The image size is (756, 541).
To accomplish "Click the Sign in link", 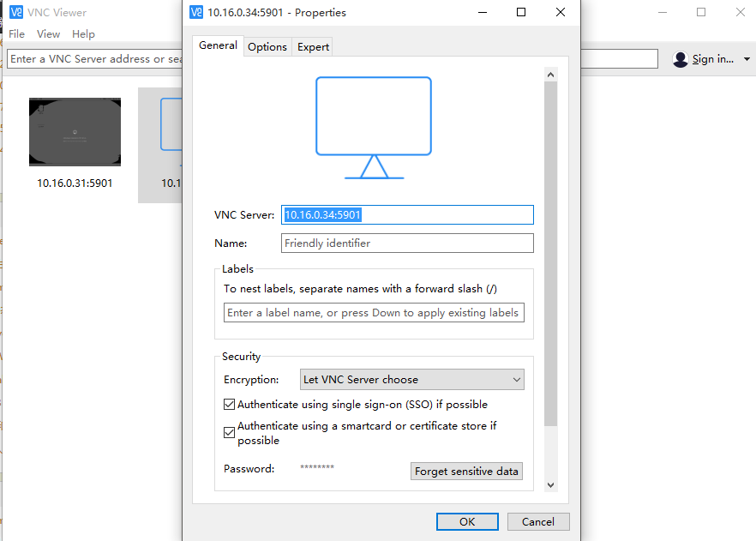I will 712,59.
